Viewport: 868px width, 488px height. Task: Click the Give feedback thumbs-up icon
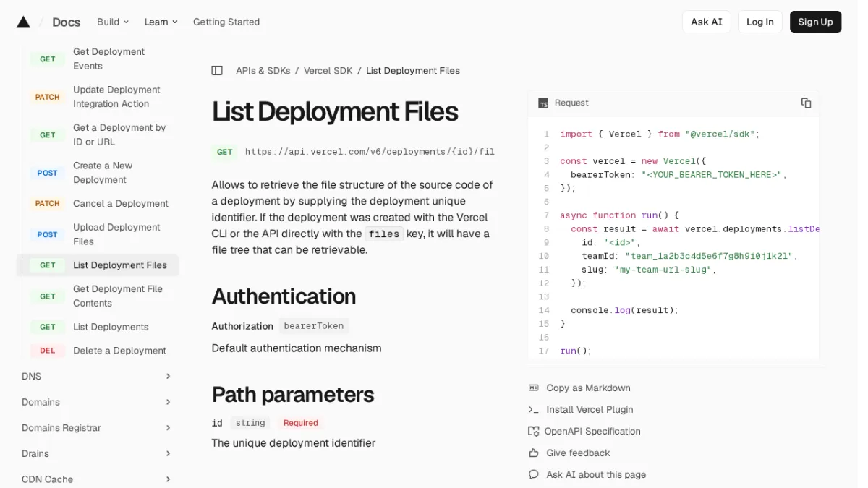(x=534, y=453)
